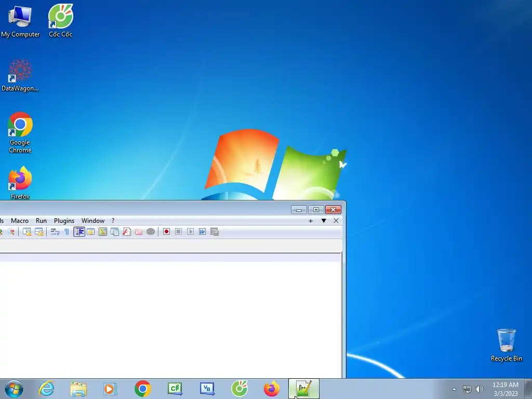Click the Show Desktop strip
Screen dimensions: 532x399
tap(528, 389)
